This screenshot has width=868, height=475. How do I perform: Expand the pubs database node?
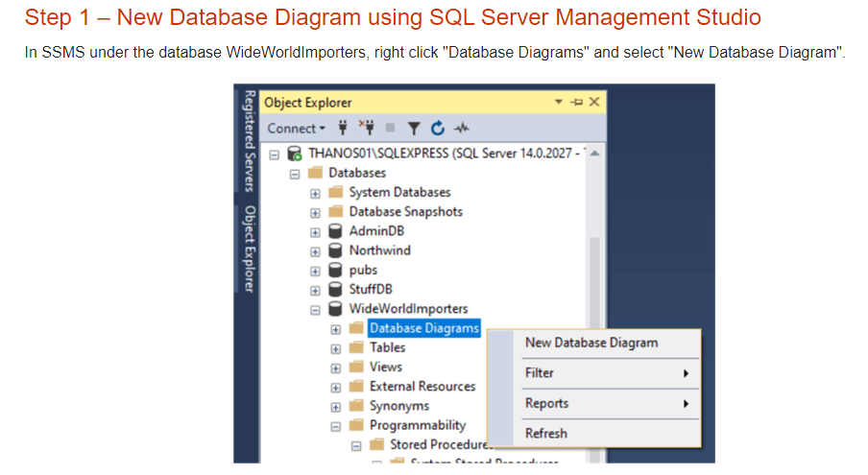tap(315, 272)
